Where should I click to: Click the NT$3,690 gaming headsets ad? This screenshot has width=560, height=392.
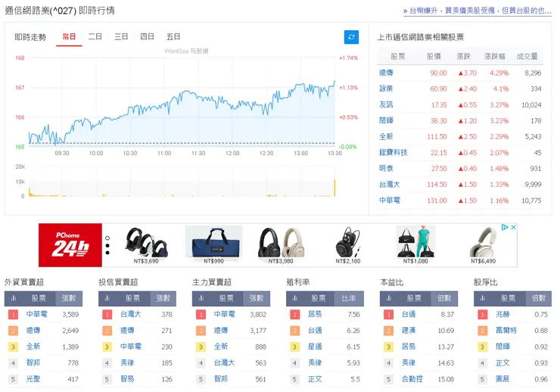click(x=146, y=245)
